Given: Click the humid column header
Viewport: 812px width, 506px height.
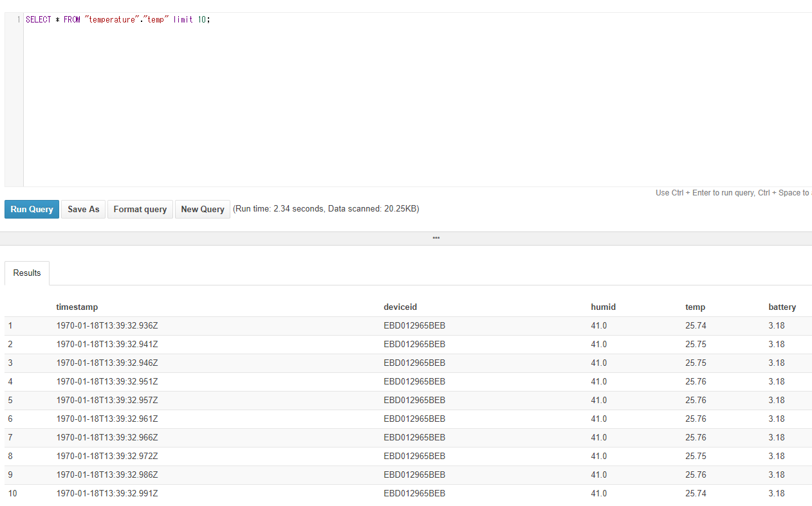Looking at the screenshot, I should [x=603, y=307].
